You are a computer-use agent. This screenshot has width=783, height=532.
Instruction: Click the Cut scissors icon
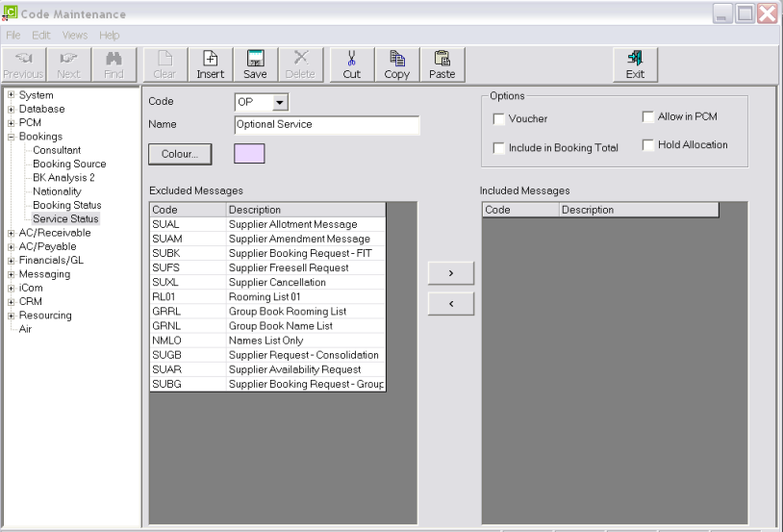[351, 65]
